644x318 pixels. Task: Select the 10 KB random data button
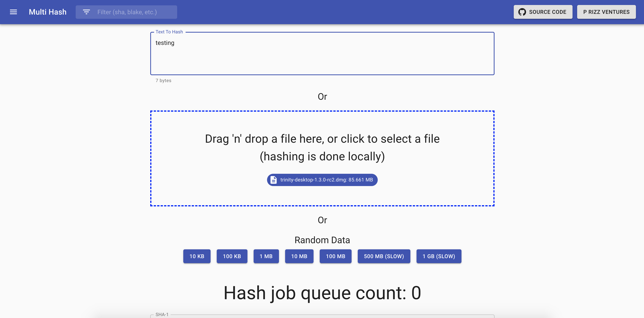pyautogui.click(x=197, y=256)
